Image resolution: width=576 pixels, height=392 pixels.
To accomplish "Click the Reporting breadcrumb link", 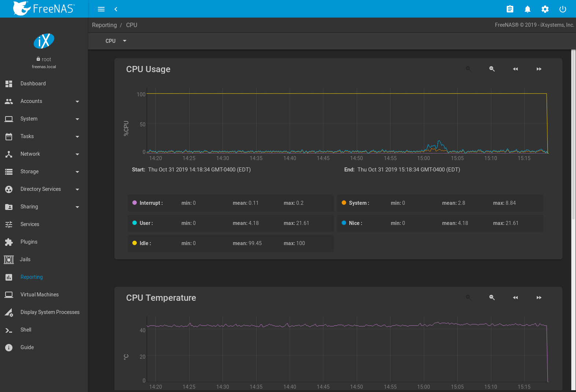I will pos(104,25).
